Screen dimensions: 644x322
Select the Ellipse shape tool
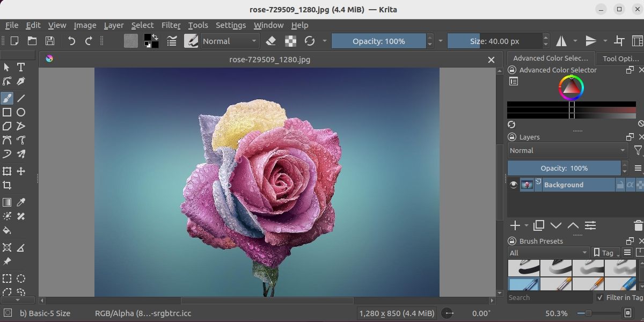tap(20, 112)
